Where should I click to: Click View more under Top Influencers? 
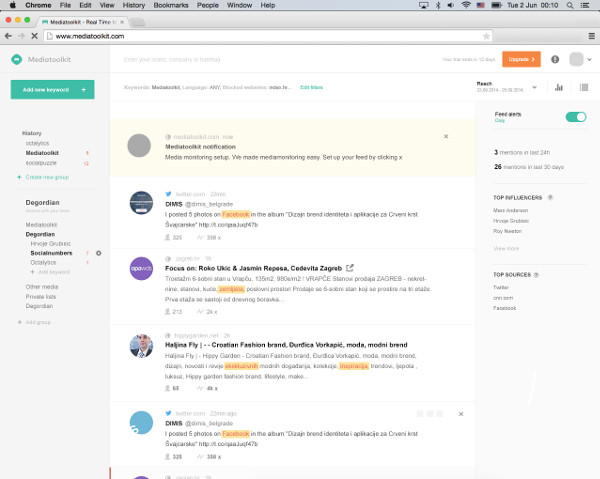coord(506,248)
